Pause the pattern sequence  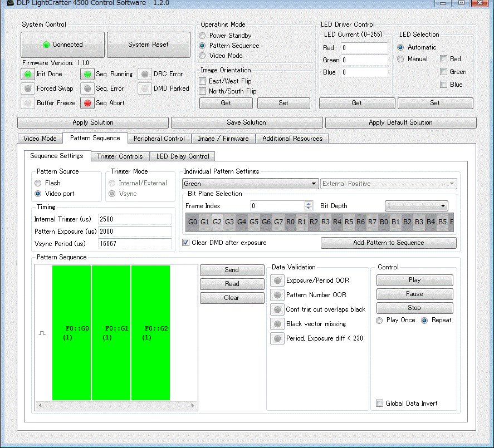tap(414, 294)
